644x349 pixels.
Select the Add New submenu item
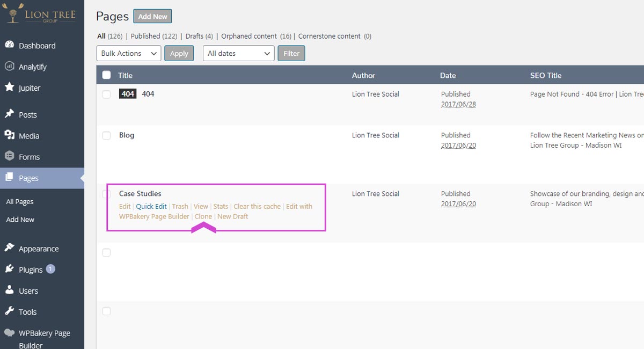click(20, 219)
